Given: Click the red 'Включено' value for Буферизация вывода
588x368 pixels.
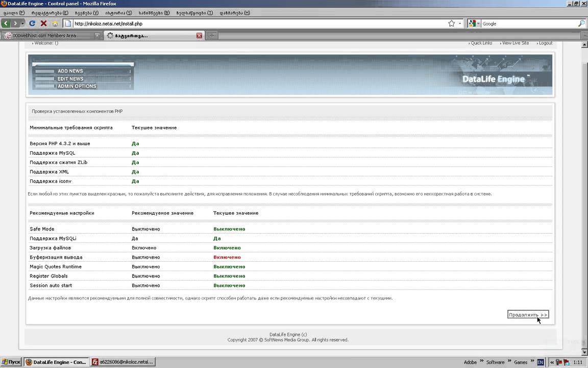Looking at the screenshot, I should click(227, 257).
